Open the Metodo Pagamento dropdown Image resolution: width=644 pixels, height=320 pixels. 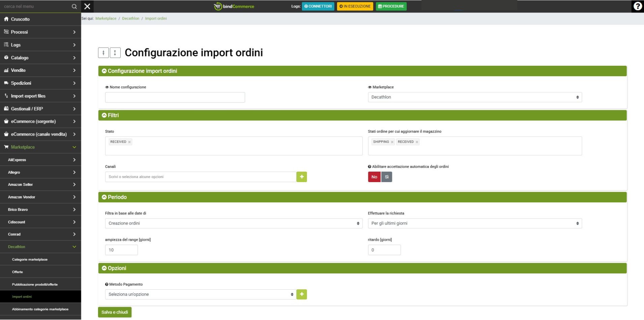tap(201, 294)
